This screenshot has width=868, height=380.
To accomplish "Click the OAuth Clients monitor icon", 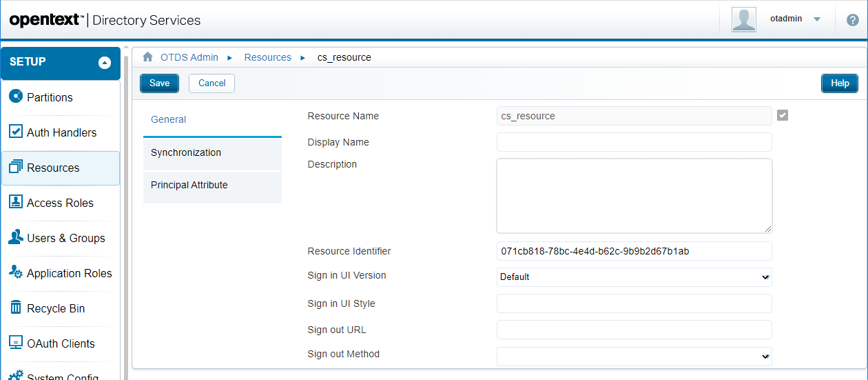I will (x=16, y=343).
